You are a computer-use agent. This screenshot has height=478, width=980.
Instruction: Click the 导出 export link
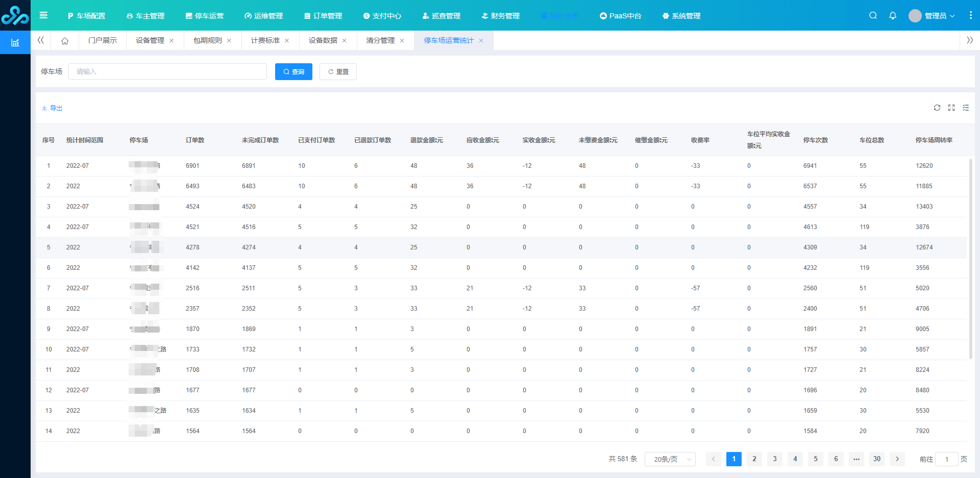pos(52,108)
